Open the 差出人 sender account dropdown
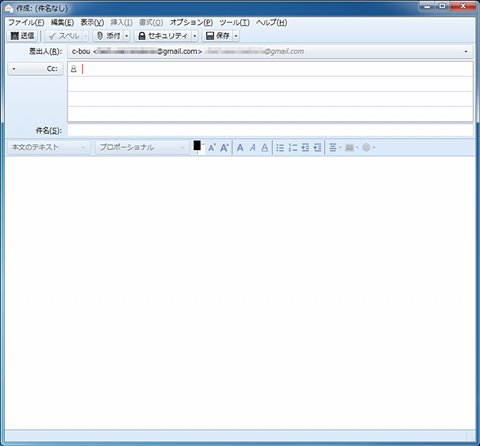This screenshot has height=446, width=480. point(270,52)
